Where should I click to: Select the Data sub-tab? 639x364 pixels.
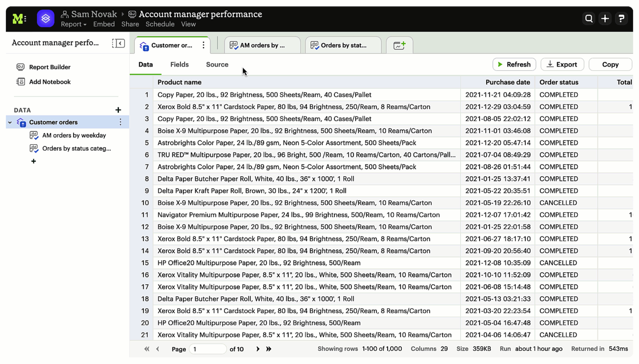pos(146,65)
